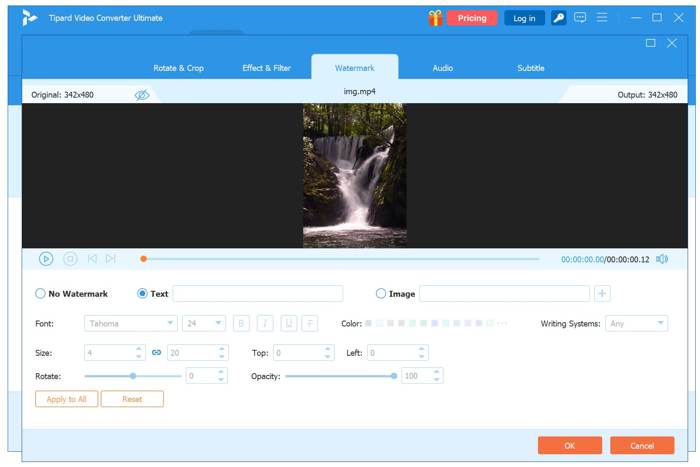Switch to the Effect & Filter tab
Viewport: 700px width, 467px height.
(x=266, y=68)
